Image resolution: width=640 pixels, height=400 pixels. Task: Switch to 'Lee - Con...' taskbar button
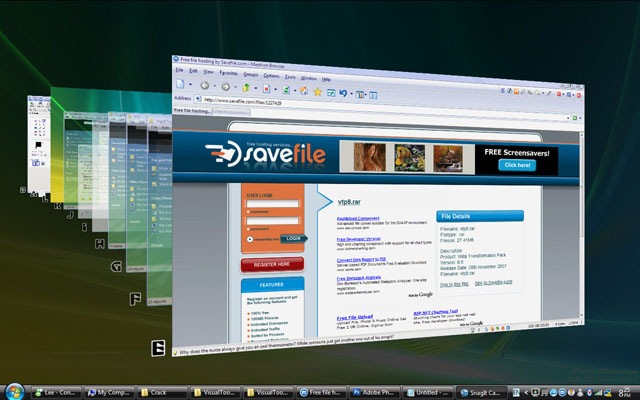[56, 392]
